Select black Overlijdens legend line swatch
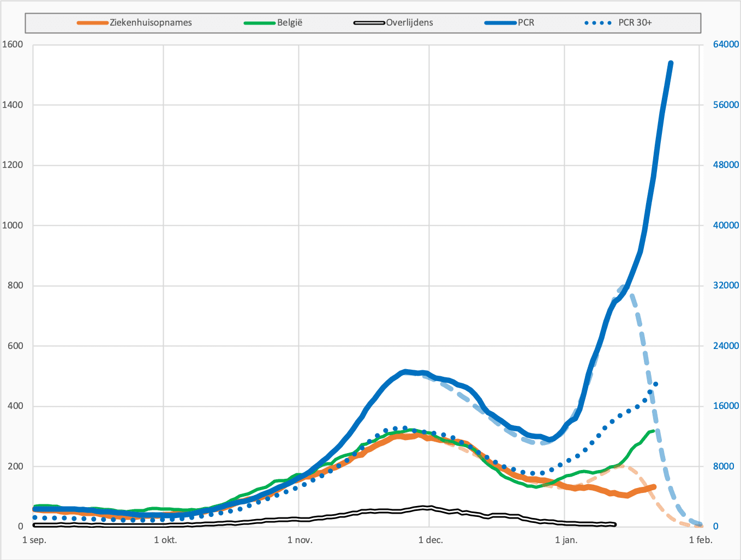Image resolution: width=741 pixels, height=560 pixels. pyautogui.click(x=369, y=23)
